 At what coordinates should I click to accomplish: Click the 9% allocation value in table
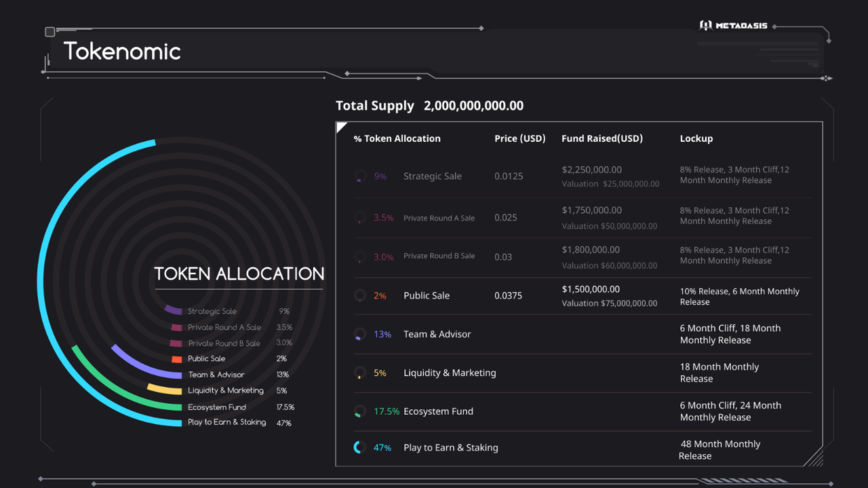tap(380, 176)
